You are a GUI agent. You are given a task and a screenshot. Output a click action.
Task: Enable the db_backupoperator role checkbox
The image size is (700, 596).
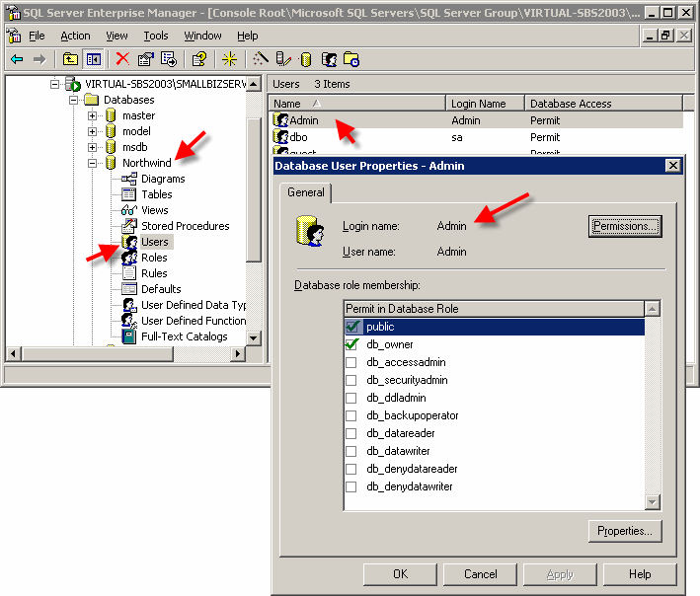[x=351, y=415]
